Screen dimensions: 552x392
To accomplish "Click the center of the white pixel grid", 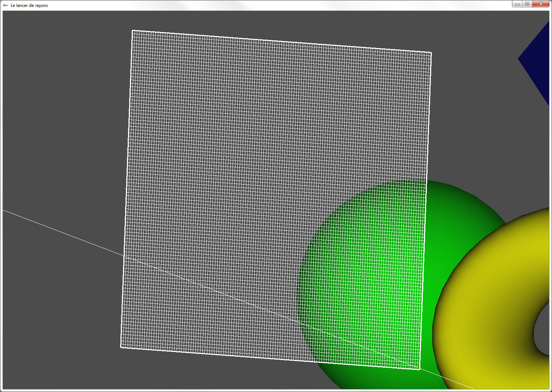I will (276, 199).
